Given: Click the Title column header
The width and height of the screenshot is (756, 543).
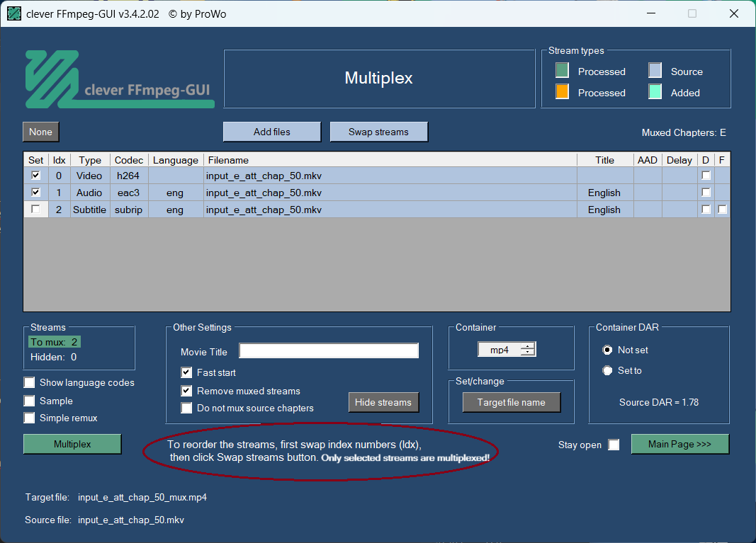Looking at the screenshot, I should (604, 160).
